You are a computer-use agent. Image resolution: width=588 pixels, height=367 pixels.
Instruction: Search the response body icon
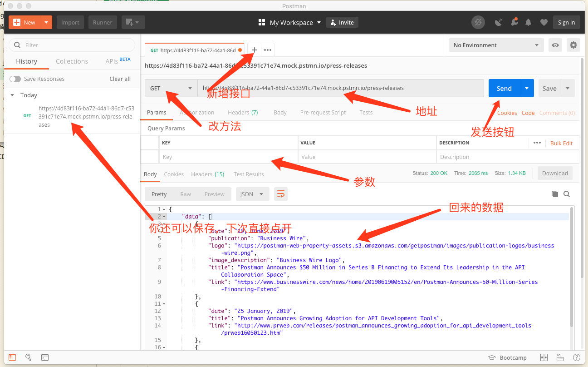(x=567, y=194)
